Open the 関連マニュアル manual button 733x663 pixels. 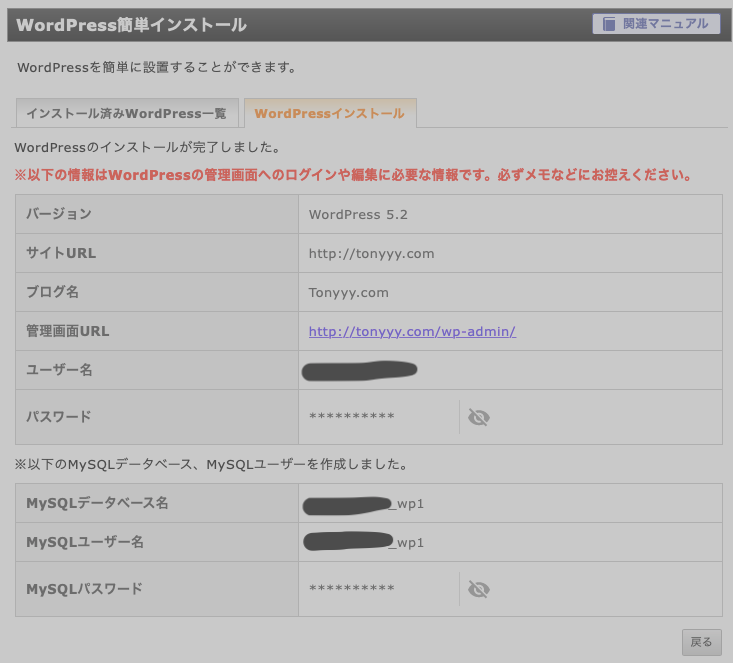coord(656,24)
